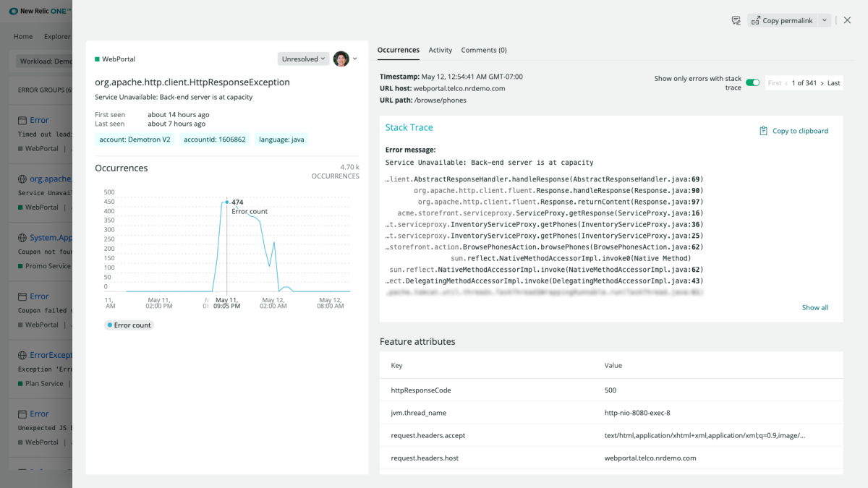Open Explorer in background navigation
868x488 pixels.
57,36
